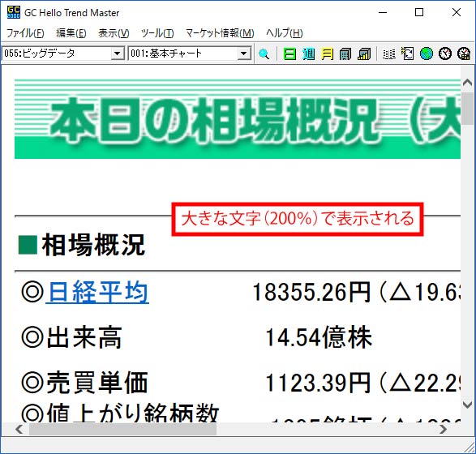Open the マーケット情報(M) menu
This screenshot has height=454, width=476.
tap(220, 32)
